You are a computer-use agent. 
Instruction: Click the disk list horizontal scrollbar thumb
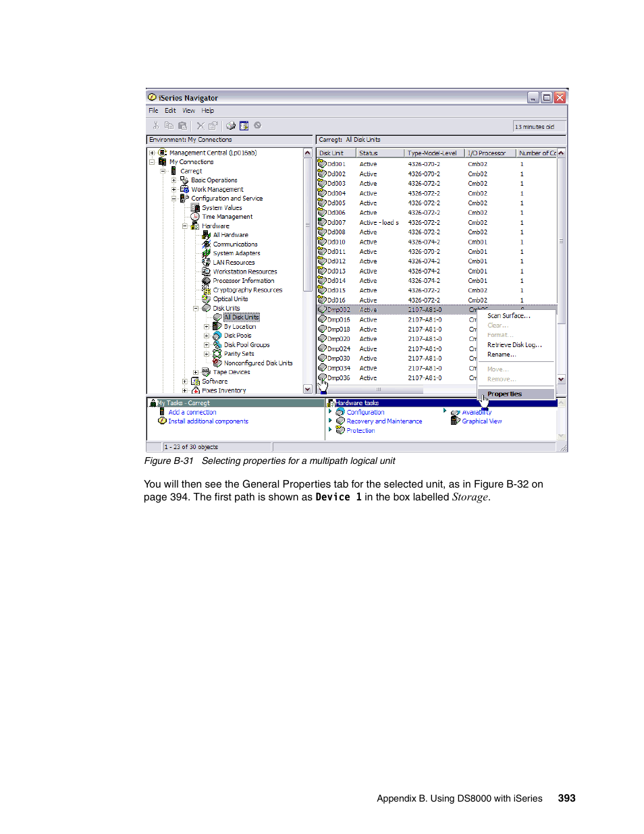[x=379, y=390]
